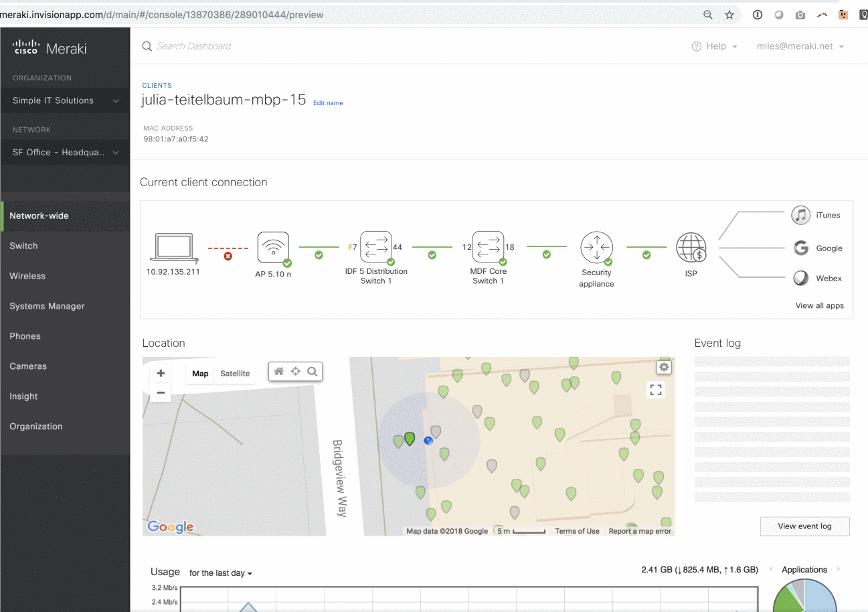The width and height of the screenshot is (868, 612).
Task: Click the red failed connection X icon
Action: [228, 256]
